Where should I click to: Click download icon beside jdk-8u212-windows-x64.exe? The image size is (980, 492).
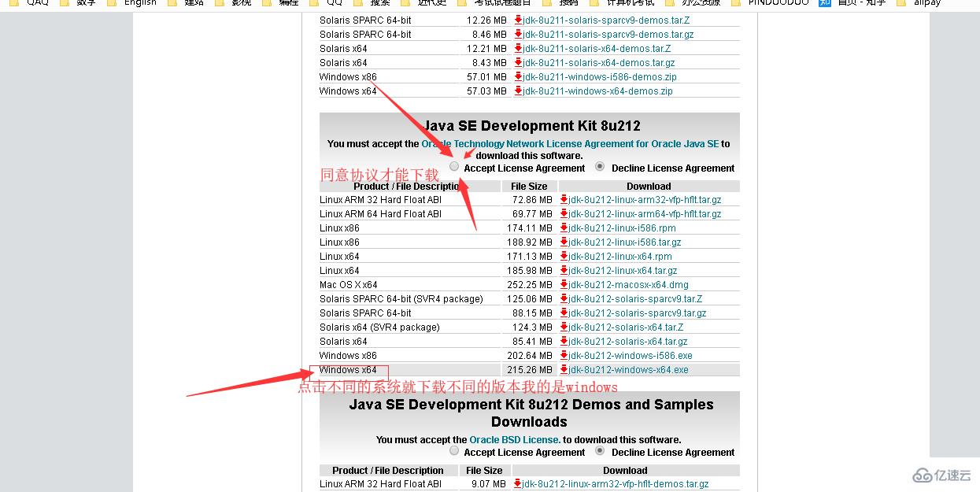[563, 369]
